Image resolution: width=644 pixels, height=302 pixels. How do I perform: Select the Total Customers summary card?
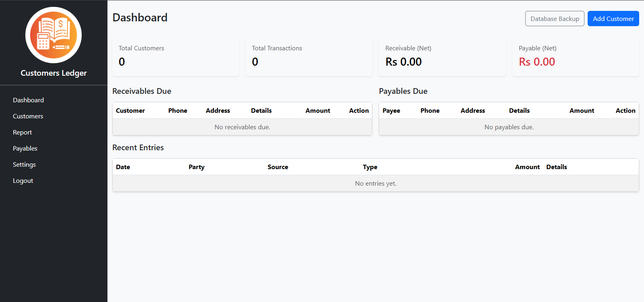(175, 56)
